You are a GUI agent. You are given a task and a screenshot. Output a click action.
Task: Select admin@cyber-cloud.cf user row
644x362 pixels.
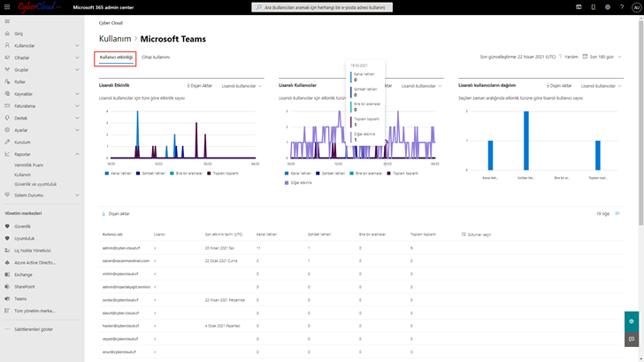pyautogui.click(x=362, y=248)
